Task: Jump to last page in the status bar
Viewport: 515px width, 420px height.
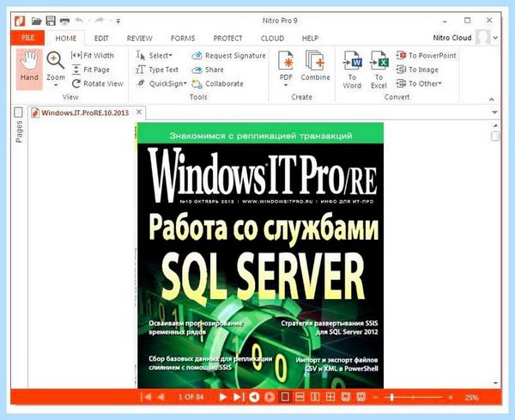Action: click(239, 397)
